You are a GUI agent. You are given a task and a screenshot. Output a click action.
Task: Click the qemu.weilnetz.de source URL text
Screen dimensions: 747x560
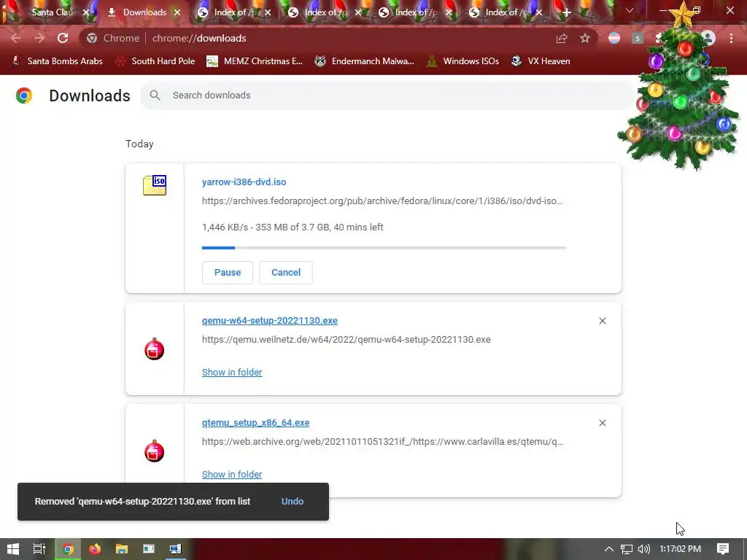[x=347, y=340]
